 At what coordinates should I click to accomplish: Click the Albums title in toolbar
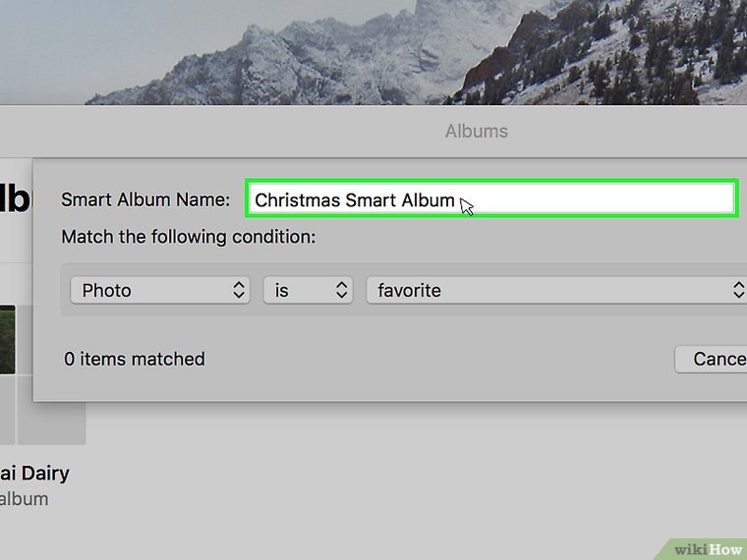477,131
